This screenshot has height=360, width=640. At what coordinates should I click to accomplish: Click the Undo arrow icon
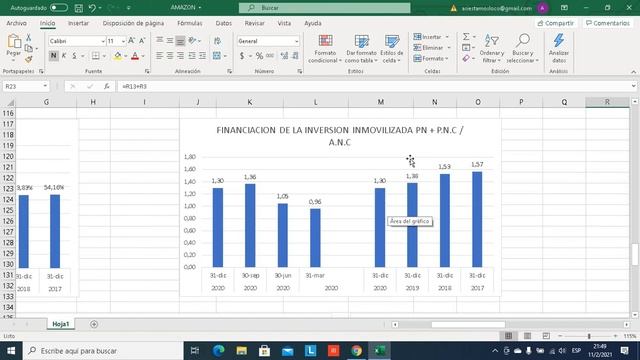92,8
